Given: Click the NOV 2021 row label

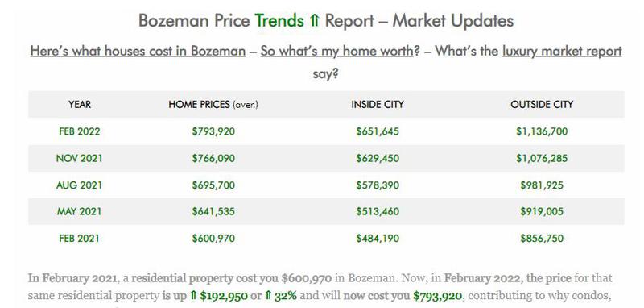Looking at the screenshot, I should (80, 158).
